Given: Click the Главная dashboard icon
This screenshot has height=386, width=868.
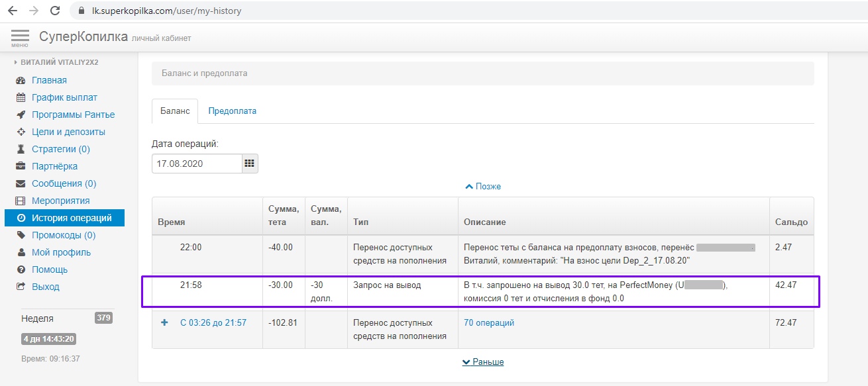Looking at the screenshot, I should click(x=21, y=80).
